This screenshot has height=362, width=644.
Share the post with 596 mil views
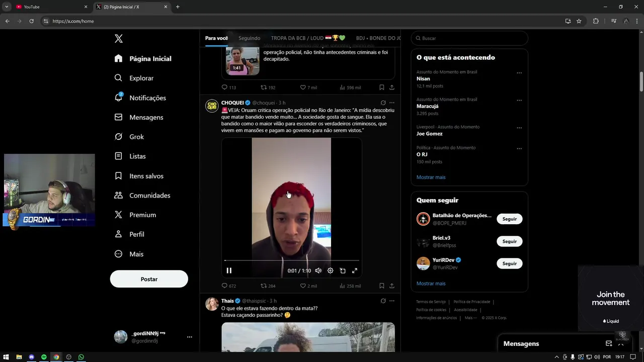coord(392,87)
